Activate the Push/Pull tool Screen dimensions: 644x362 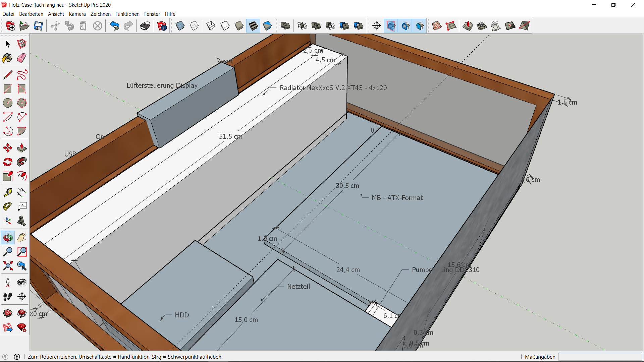22,148
